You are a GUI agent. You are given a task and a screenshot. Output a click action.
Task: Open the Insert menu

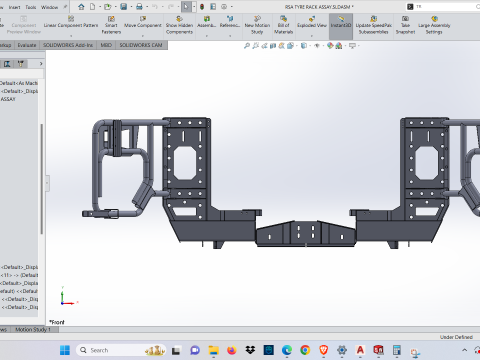point(14,7)
